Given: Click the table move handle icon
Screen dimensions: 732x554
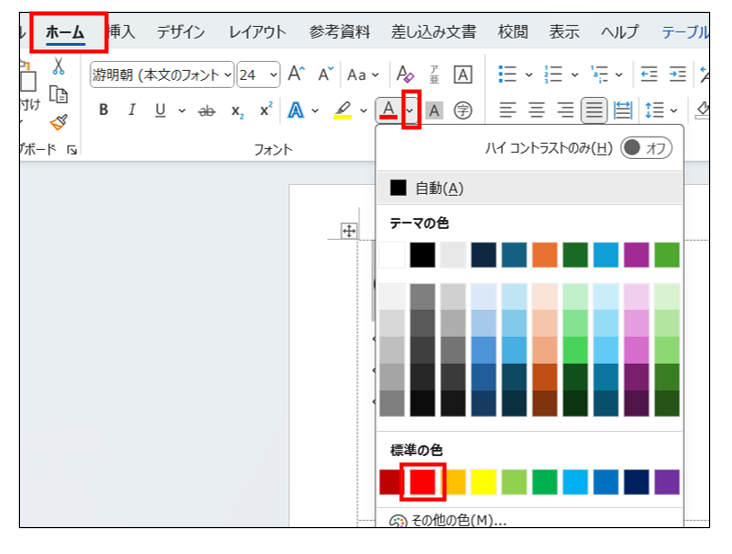Looking at the screenshot, I should (x=349, y=231).
